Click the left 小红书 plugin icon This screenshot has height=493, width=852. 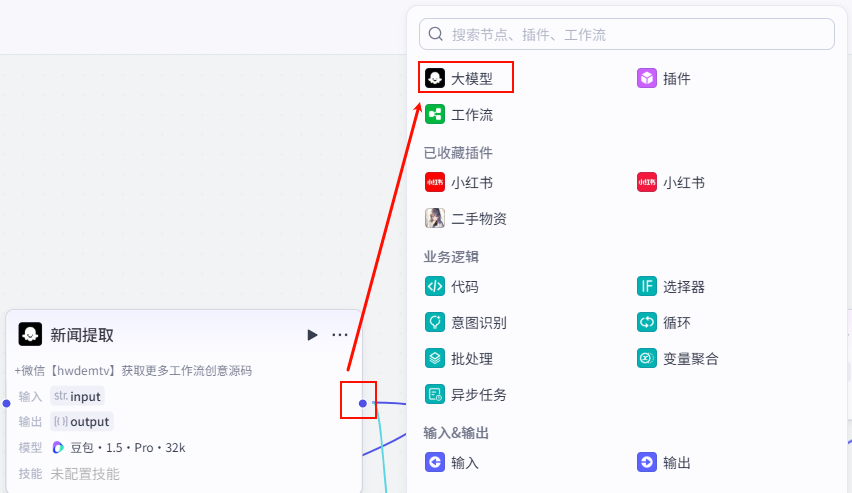point(435,182)
